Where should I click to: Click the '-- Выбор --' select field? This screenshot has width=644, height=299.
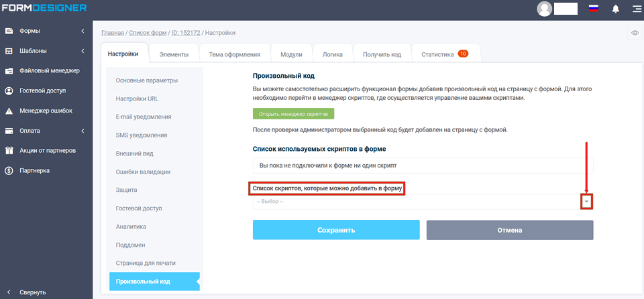click(x=423, y=202)
